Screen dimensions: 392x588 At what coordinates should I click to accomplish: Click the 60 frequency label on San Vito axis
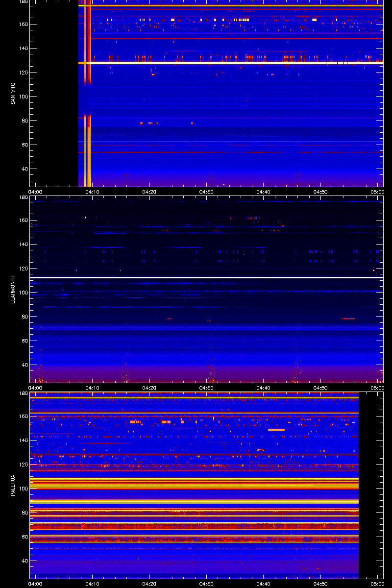[24, 145]
